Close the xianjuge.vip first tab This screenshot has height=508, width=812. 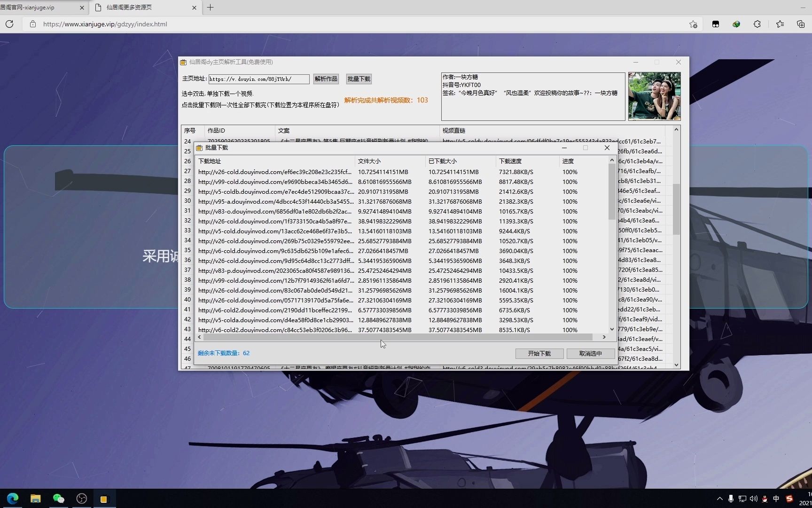[82, 8]
